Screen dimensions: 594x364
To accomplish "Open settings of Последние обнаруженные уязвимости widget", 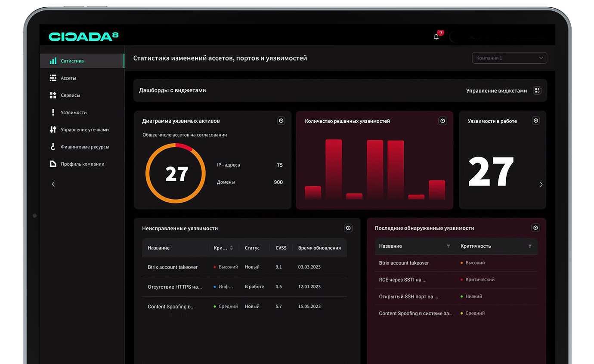I will (x=535, y=228).
